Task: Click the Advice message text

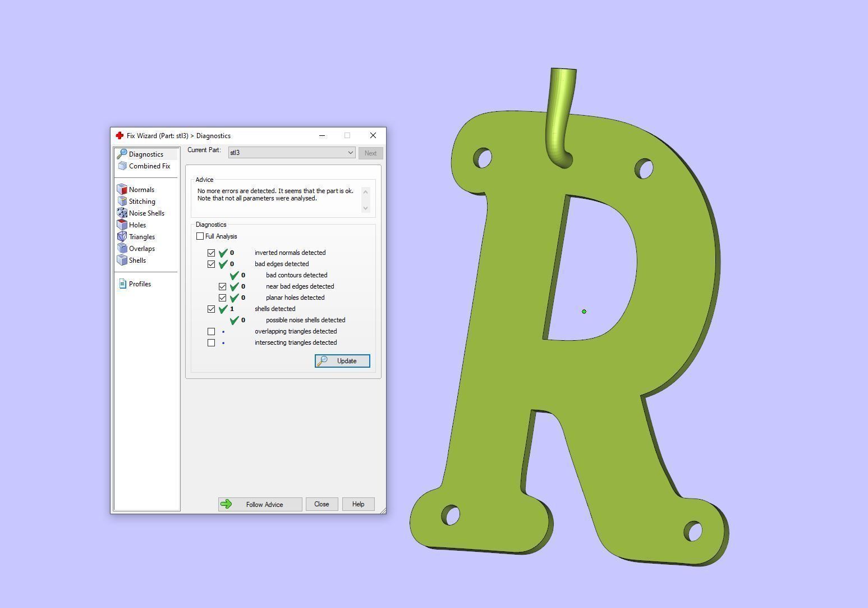Action: (x=275, y=195)
